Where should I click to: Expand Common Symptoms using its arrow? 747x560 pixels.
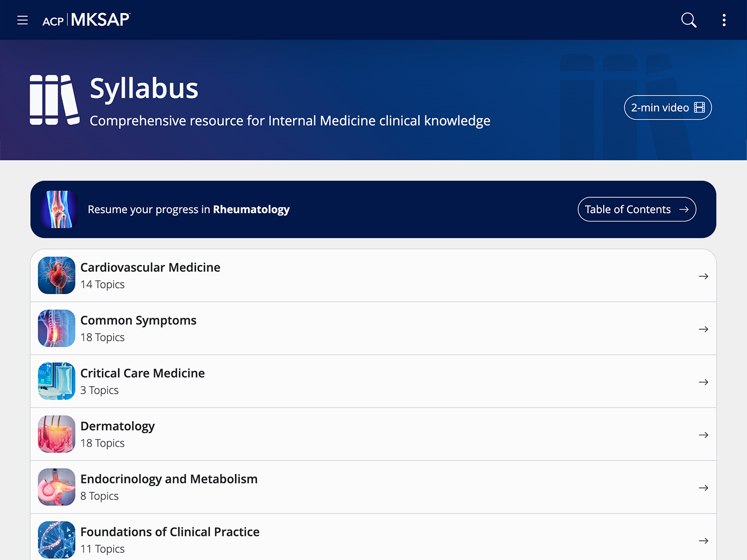coord(703,329)
